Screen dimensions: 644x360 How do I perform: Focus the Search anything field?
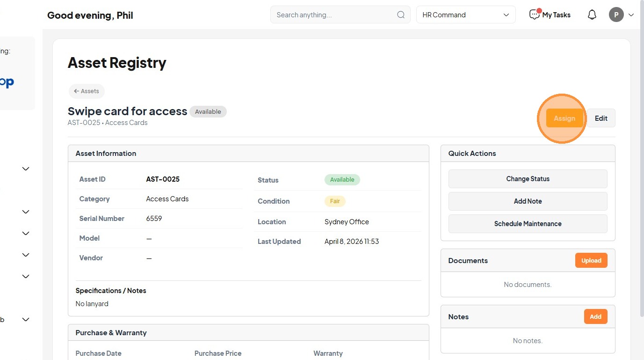coord(334,15)
